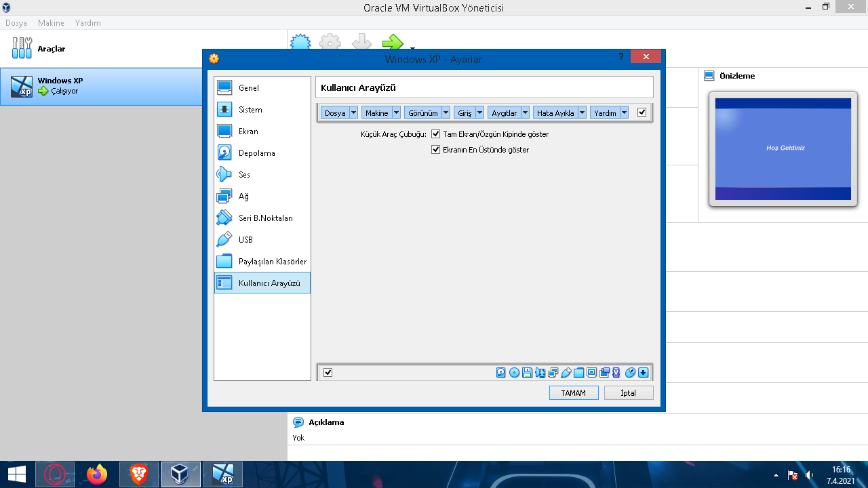This screenshot has width=868, height=488.
Task: Click the Keyboard host-key indicator icon
Action: coord(644,372)
